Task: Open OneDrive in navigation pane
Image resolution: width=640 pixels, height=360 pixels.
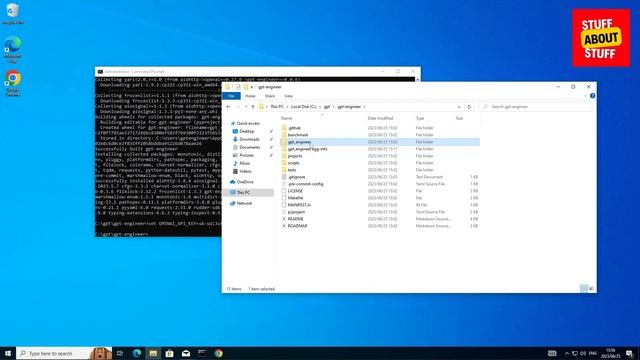Action: coord(244,182)
